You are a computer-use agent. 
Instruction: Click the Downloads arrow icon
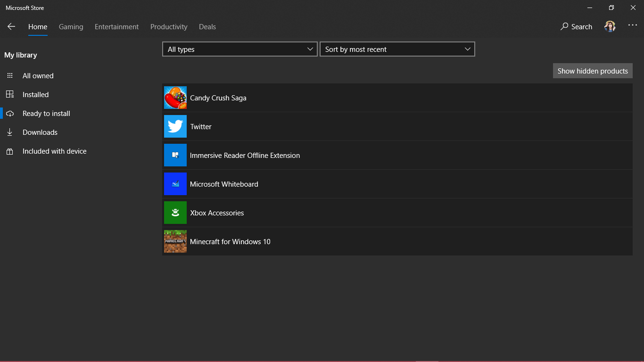point(10,132)
